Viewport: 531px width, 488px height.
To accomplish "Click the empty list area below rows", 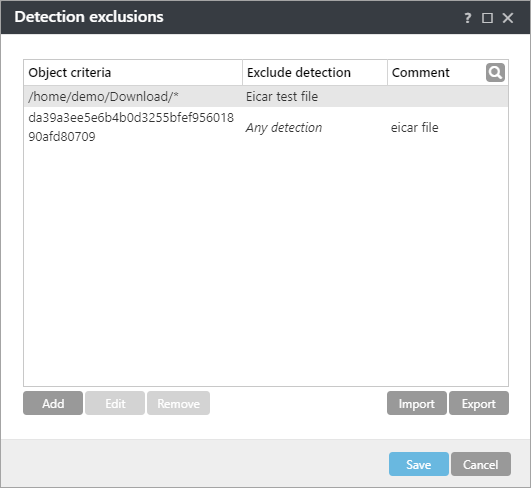I will coord(266,267).
